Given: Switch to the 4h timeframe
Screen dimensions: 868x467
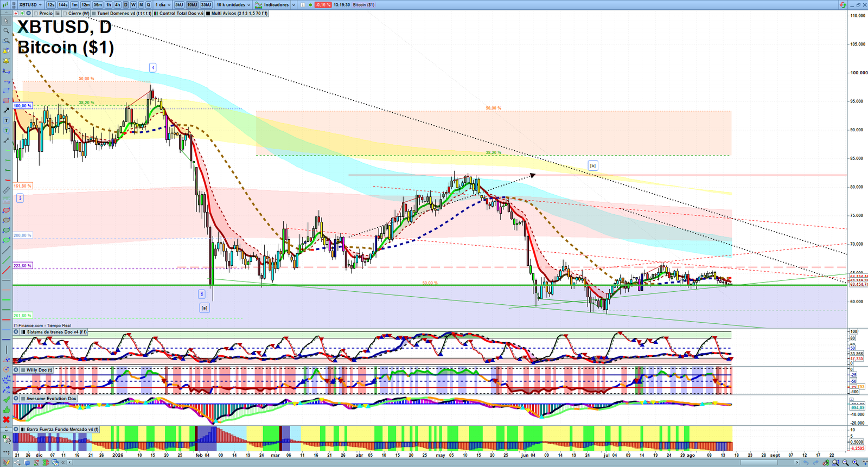Looking at the screenshot, I should [x=117, y=5].
